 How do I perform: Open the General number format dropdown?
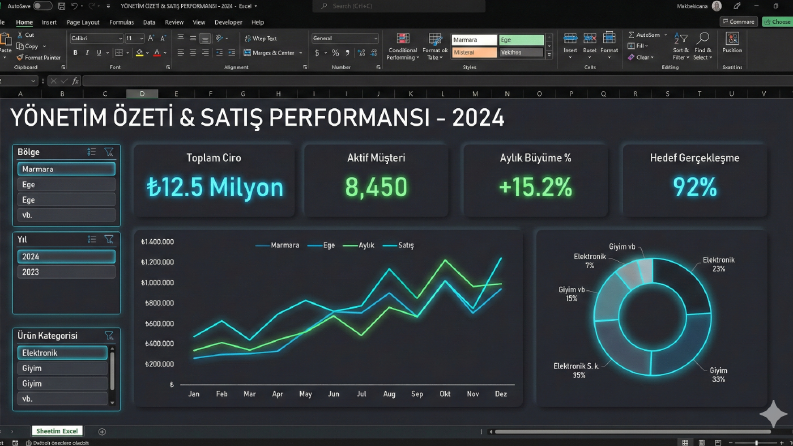375,38
